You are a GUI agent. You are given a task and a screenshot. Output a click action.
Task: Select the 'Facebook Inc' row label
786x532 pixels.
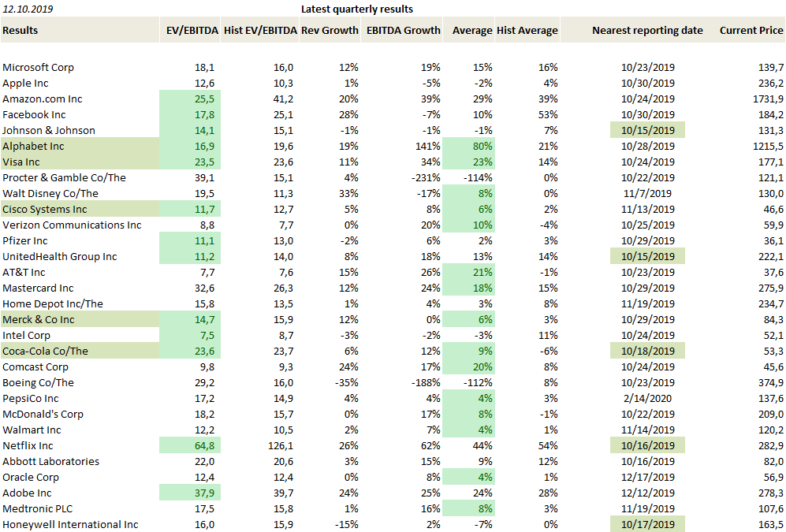tap(34, 115)
